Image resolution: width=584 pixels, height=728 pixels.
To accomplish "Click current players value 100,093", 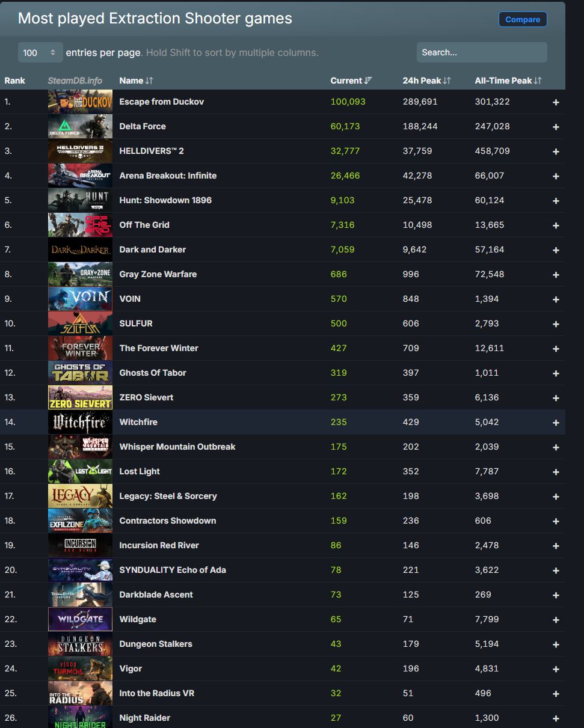I will tap(348, 102).
